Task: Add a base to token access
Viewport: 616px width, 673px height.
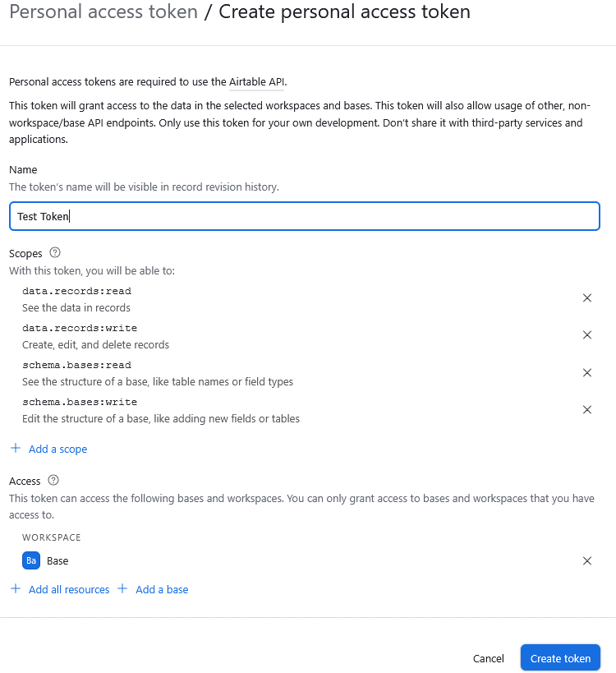Action: click(x=162, y=589)
